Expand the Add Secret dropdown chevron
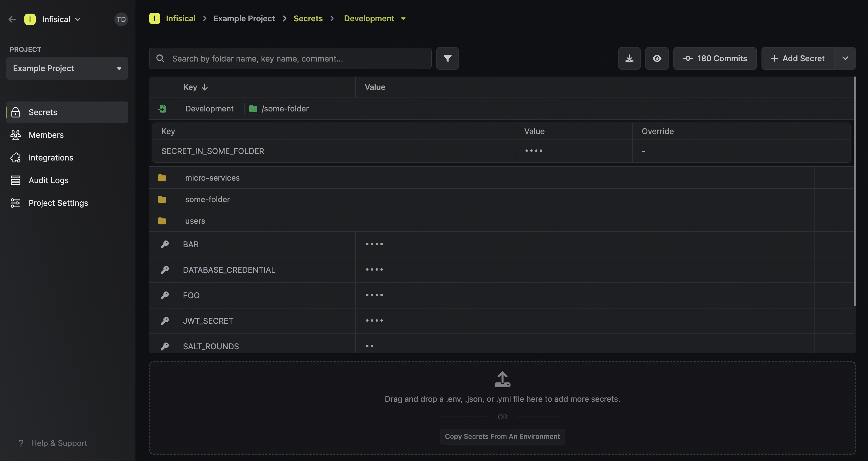Screen dimensions: 868x461 [845, 58]
